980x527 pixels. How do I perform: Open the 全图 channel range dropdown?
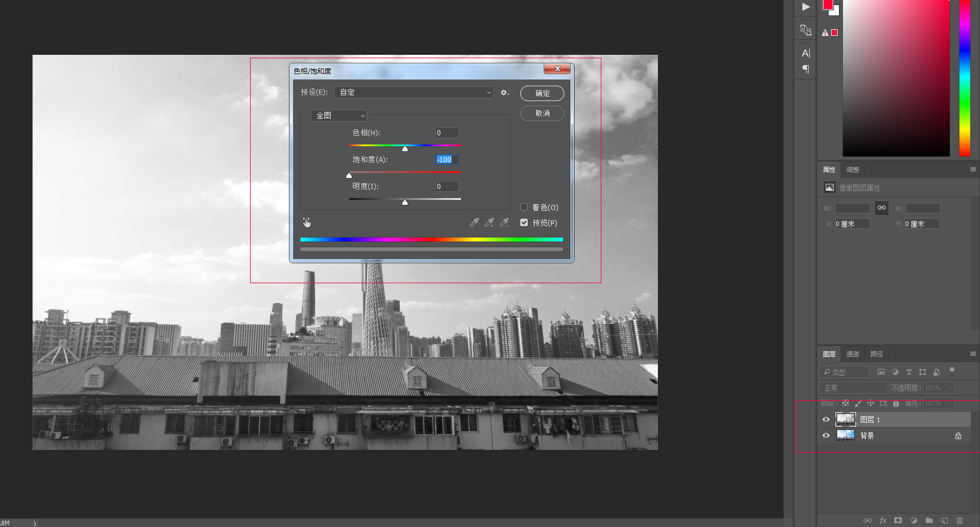click(x=339, y=115)
